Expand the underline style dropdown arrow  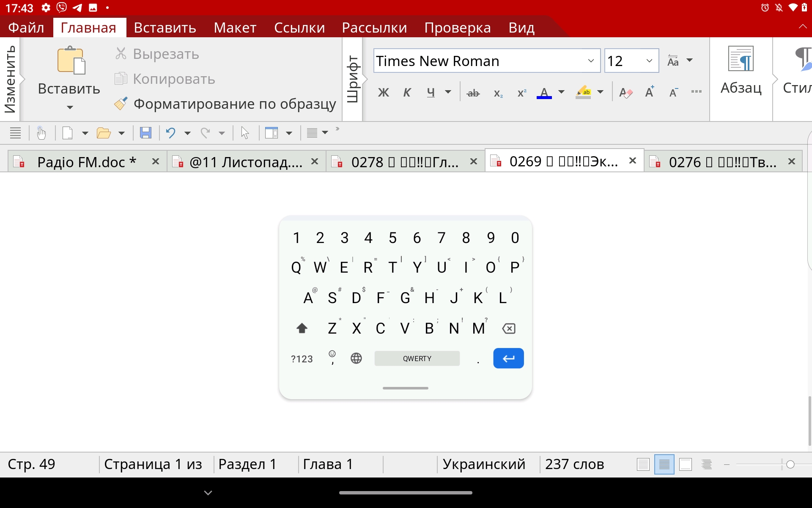click(448, 92)
